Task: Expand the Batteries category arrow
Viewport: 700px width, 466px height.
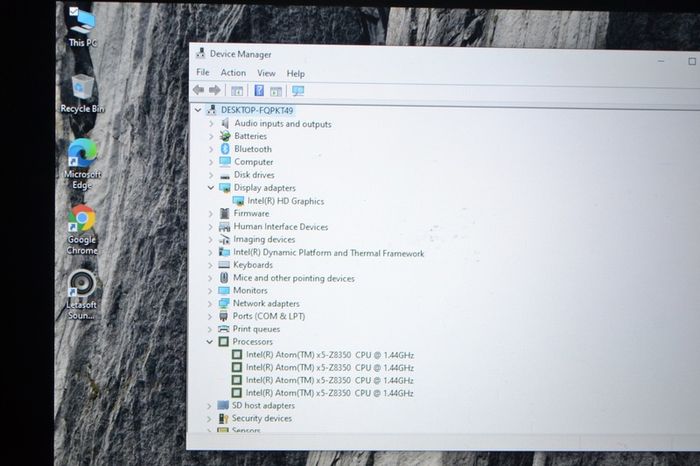Action: click(211, 136)
